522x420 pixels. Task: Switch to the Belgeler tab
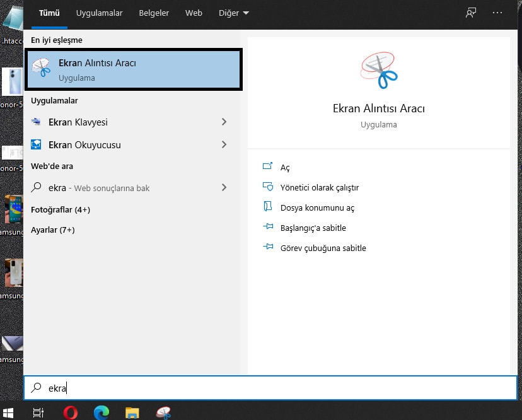point(154,13)
